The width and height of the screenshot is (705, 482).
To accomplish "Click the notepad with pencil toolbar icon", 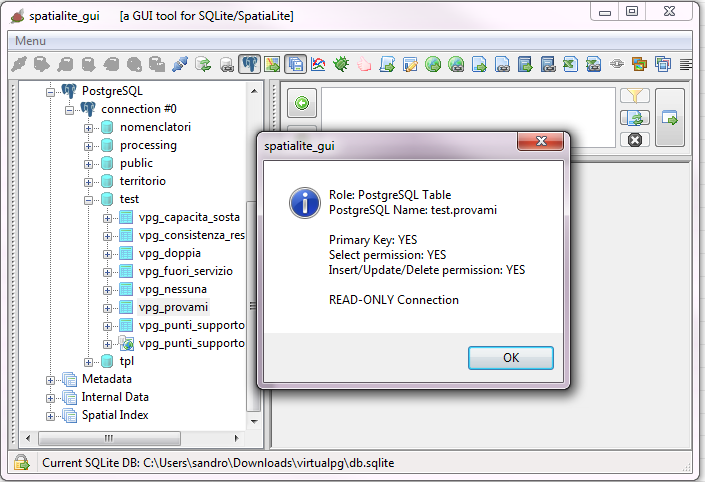I will tap(410, 64).
